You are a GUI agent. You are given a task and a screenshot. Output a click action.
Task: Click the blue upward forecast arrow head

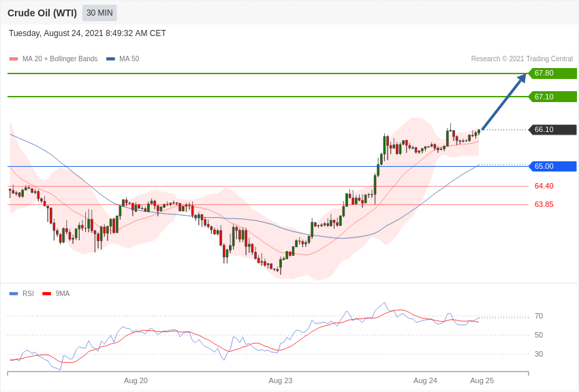pyautogui.click(x=522, y=78)
